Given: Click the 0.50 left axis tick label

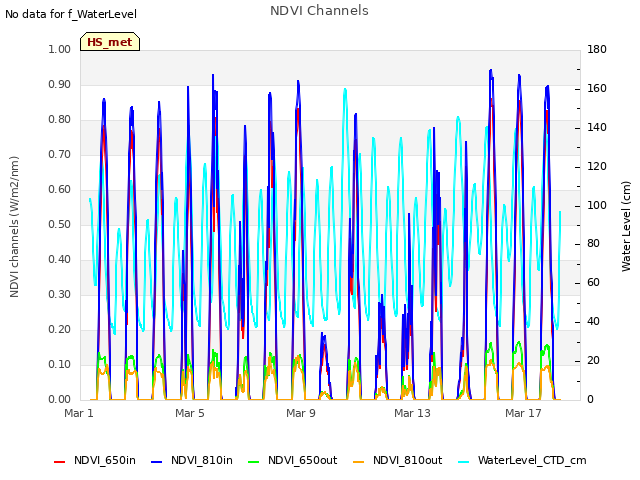Looking at the screenshot, I should [59, 224].
